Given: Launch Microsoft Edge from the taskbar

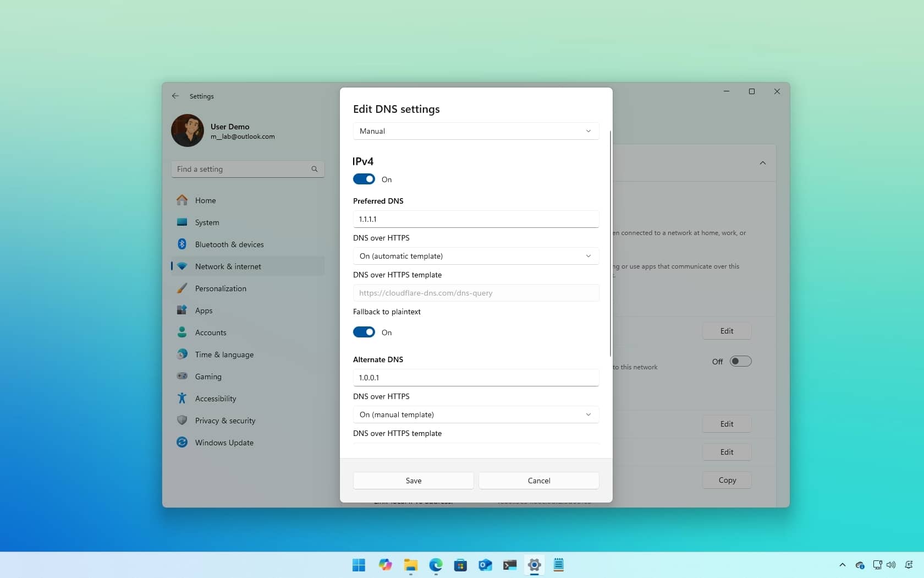Looking at the screenshot, I should (x=436, y=565).
